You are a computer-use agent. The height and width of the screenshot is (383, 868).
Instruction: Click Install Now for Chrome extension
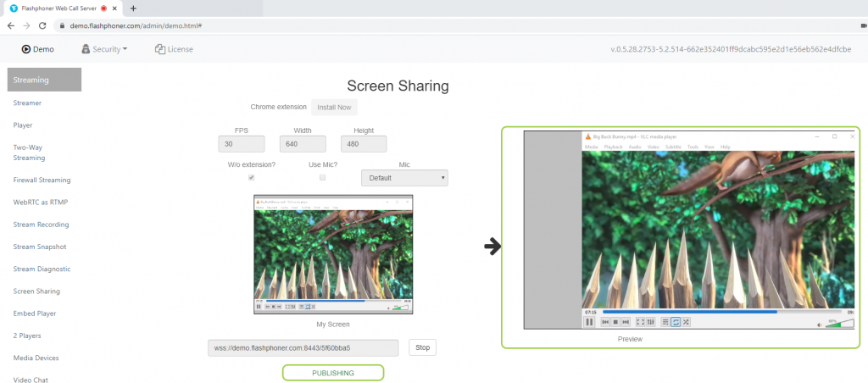[x=334, y=108]
